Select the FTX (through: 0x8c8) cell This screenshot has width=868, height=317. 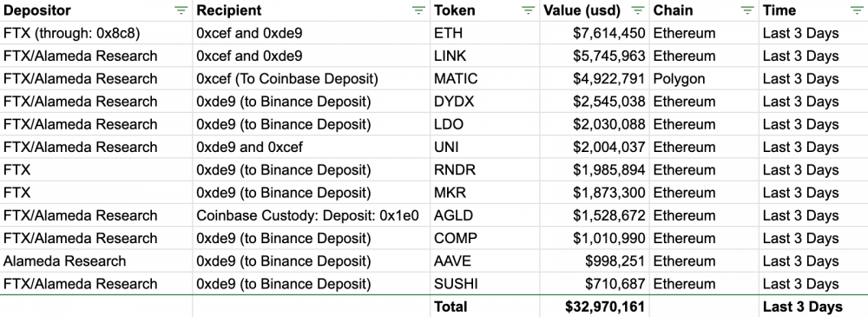[96, 33]
